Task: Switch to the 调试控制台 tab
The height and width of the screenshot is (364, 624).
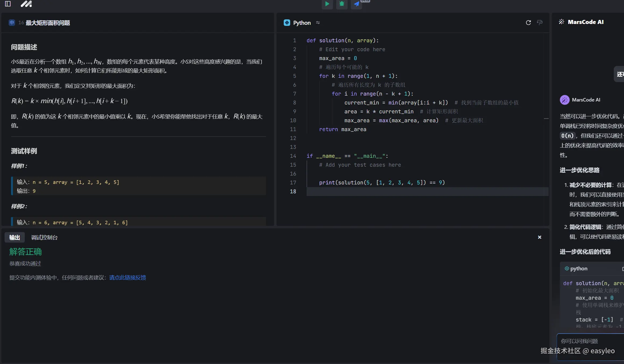Action: point(44,237)
